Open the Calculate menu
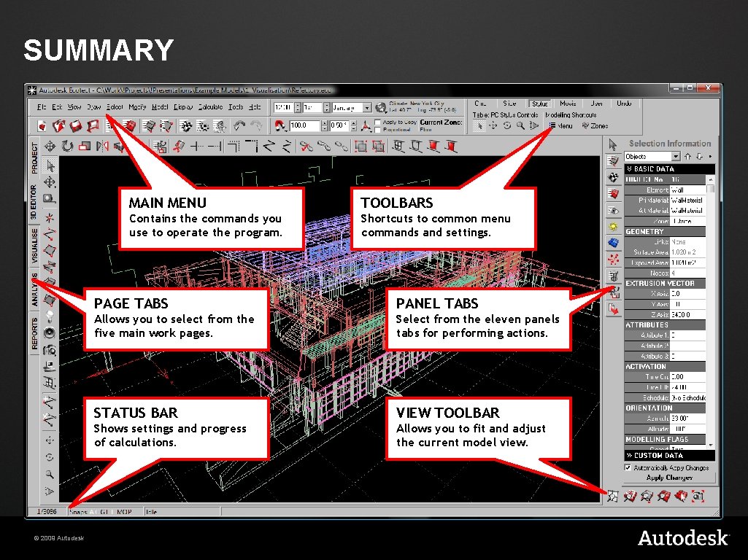Image resolution: width=748 pixels, height=560 pixels. coord(210,106)
